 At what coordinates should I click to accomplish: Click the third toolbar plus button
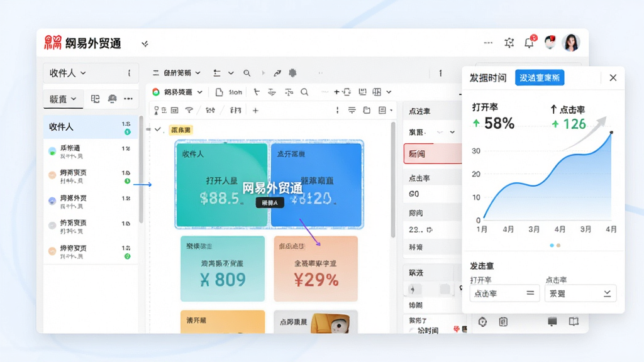click(x=255, y=111)
